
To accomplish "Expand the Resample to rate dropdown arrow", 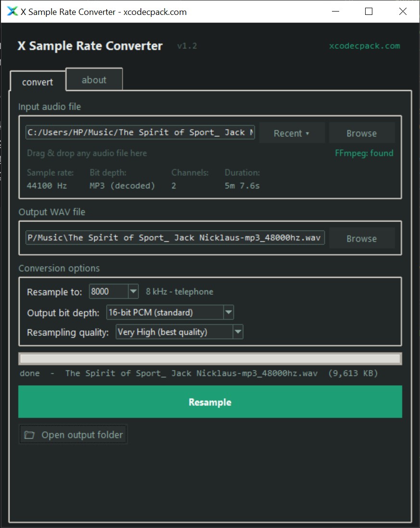I will pyautogui.click(x=133, y=291).
